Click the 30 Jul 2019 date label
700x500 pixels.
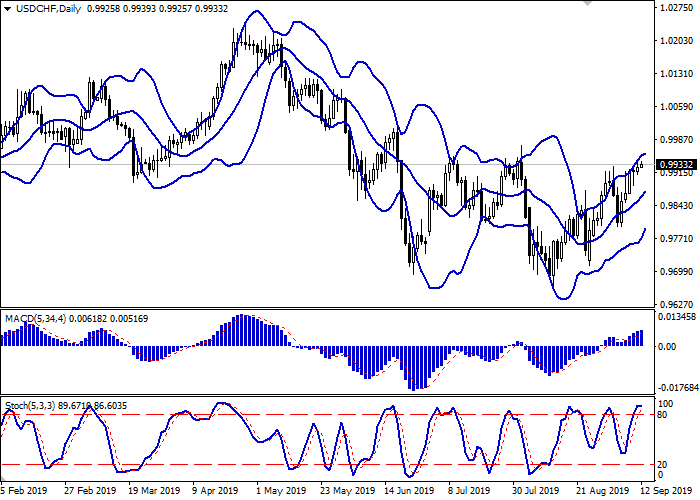(535, 491)
